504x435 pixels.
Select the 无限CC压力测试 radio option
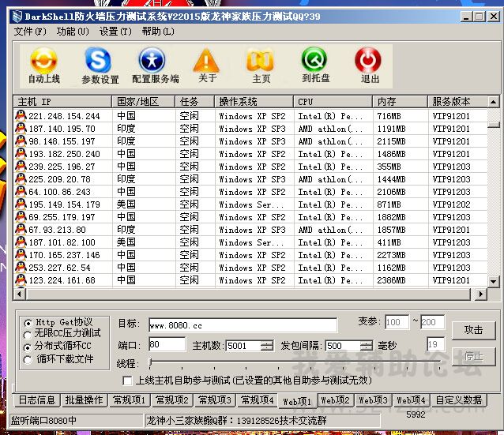tap(28, 334)
